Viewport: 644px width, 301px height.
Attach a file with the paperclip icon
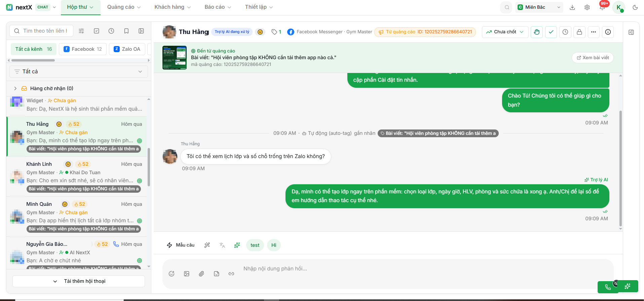point(201,274)
